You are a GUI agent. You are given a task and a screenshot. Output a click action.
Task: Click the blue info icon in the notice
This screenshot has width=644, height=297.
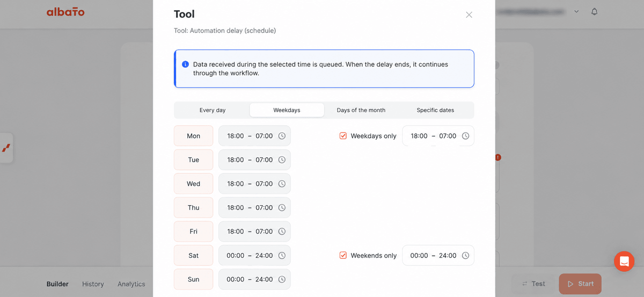click(x=185, y=64)
